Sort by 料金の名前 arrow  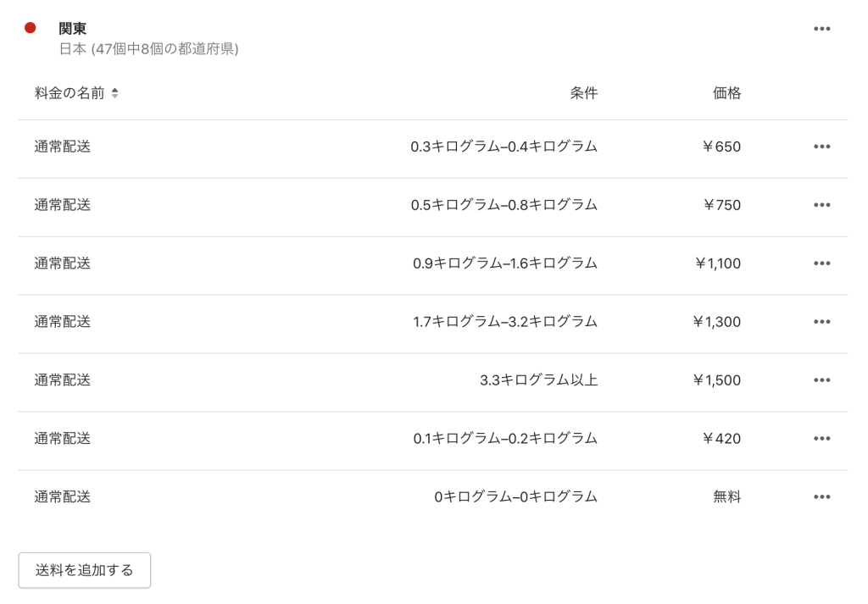[x=114, y=93]
